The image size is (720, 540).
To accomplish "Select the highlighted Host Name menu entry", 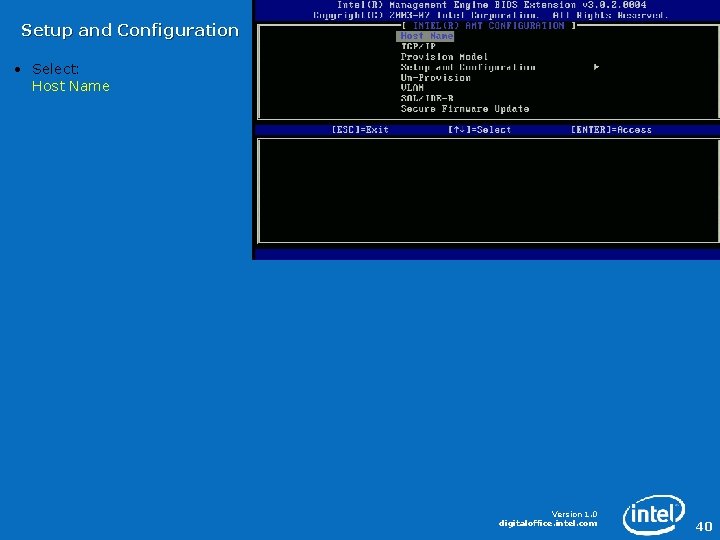I will (425, 36).
